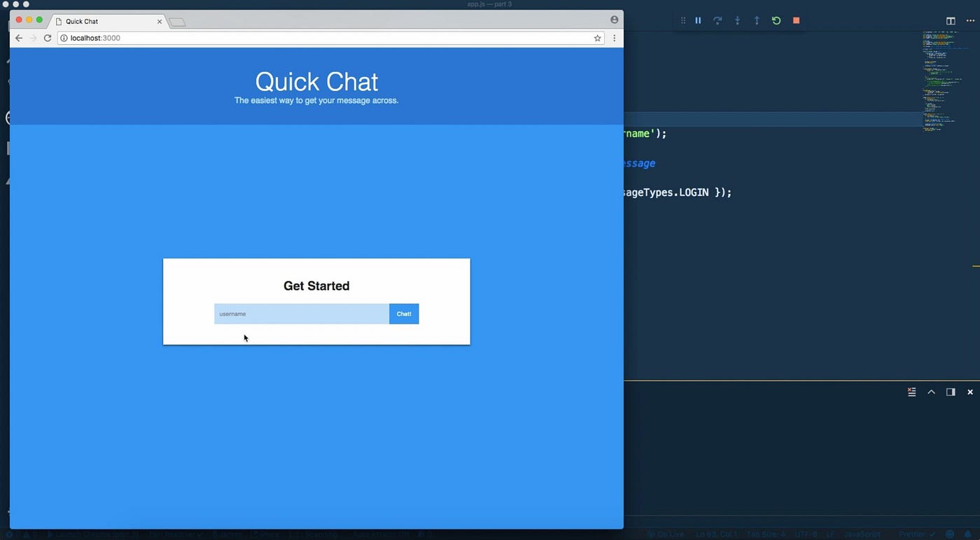Open a new Chrome tab
This screenshot has width=980, height=540.
[x=178, y=22]
